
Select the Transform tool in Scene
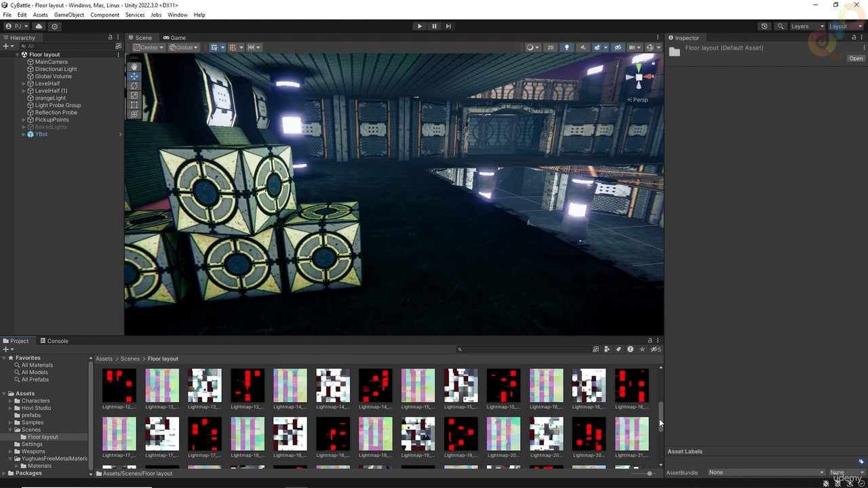134,115
